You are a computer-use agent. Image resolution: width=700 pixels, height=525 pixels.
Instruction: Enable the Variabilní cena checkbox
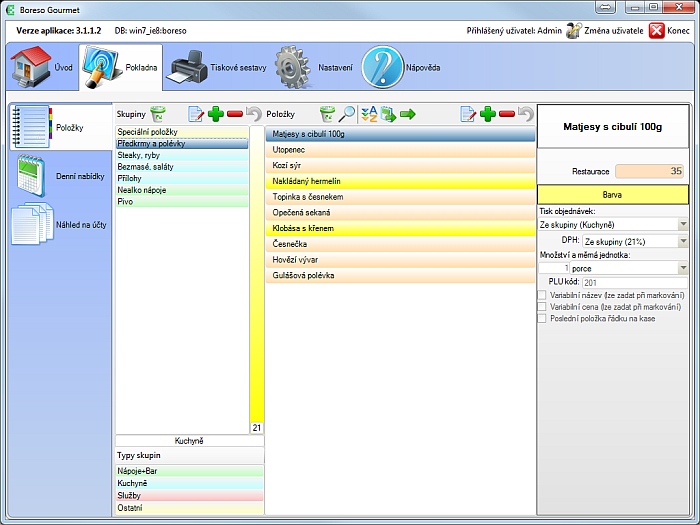pos(542,307)
